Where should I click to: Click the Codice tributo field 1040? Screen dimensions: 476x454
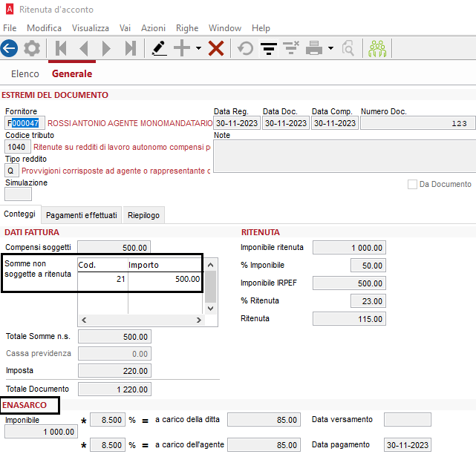tap(18, 147)
